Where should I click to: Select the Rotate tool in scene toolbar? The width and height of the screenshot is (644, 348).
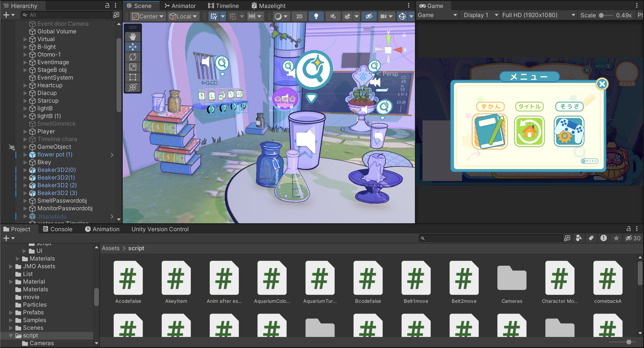(133, 57)
